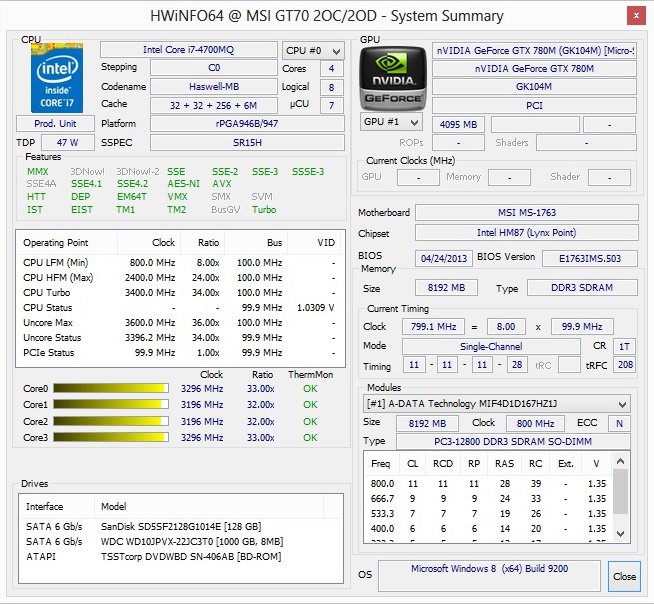Click the 47 W TDP field
This screenshot has width=654, height=604.
click(x=68, y=142)
